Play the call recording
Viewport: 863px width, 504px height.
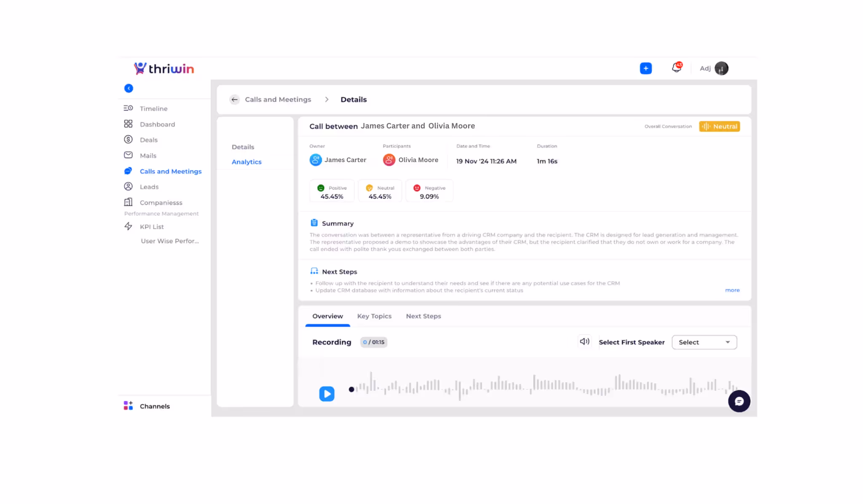pyautogui.click(x=327, y=394)
